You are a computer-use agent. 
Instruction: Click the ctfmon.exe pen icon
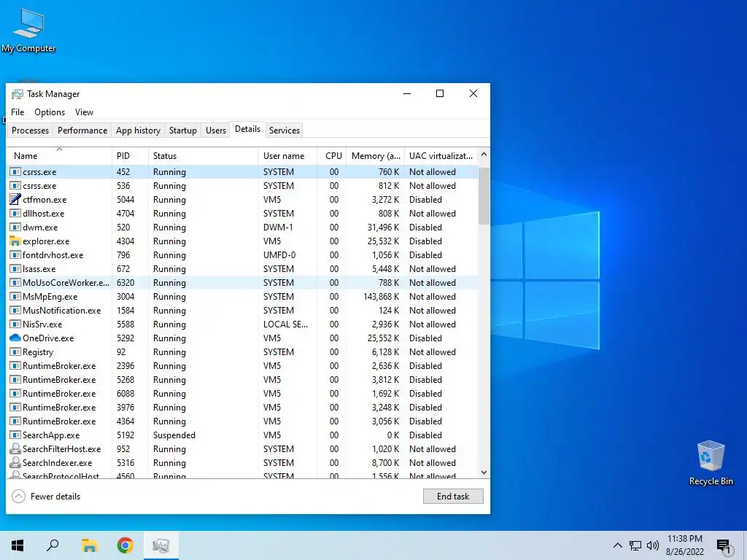click(15, 200)
